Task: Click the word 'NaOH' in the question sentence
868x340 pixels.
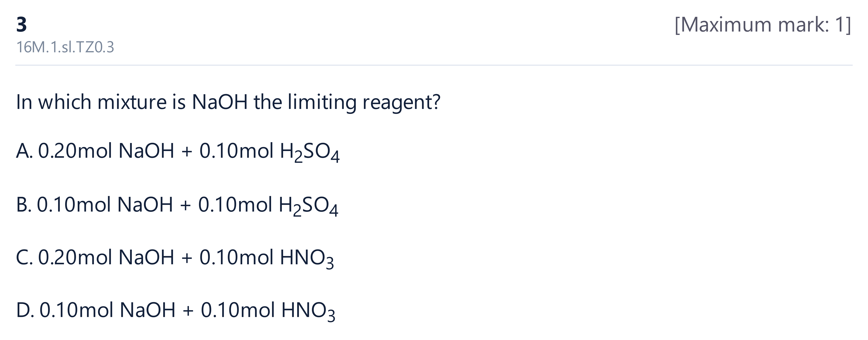Action: (x=220, y=102)
